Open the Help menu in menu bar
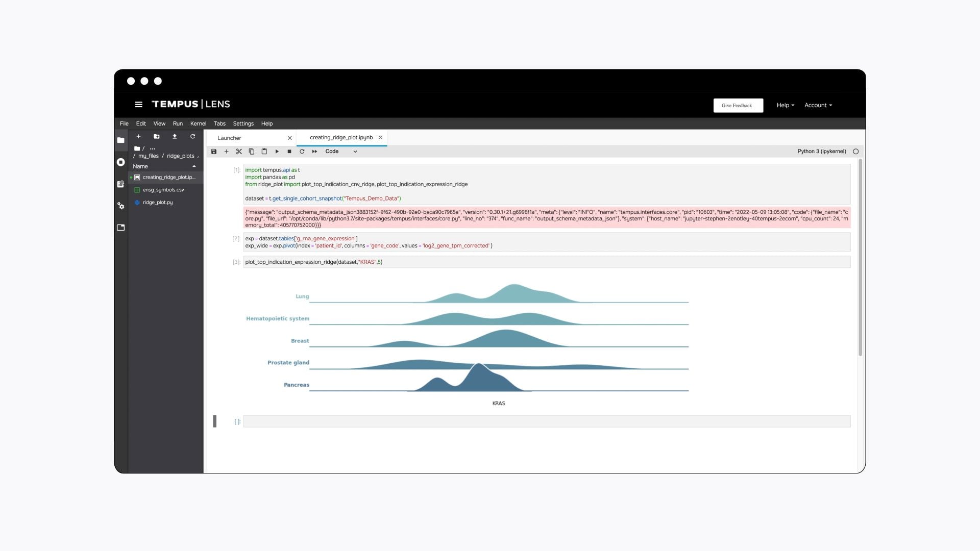The image size is (980, 551). (267, 123)
